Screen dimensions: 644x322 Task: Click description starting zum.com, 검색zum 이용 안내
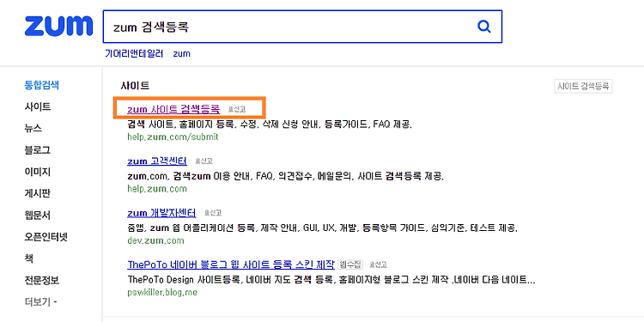(x=286, y=177)
